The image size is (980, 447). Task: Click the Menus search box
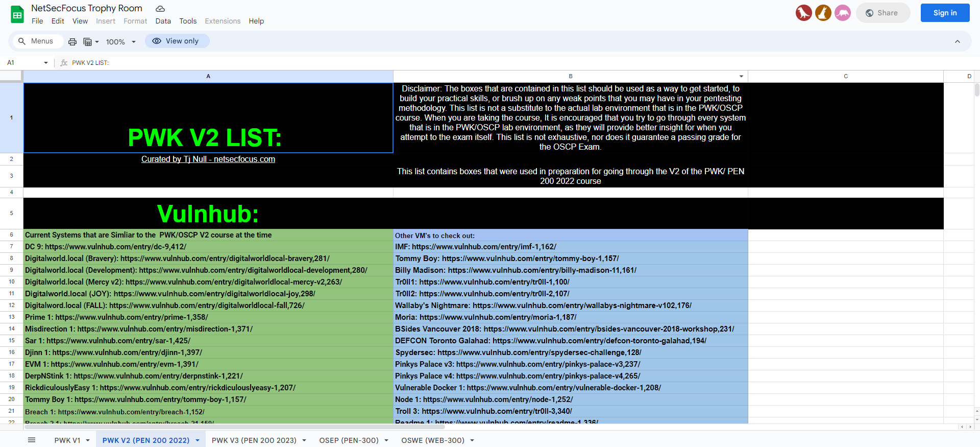pos(38,41)
